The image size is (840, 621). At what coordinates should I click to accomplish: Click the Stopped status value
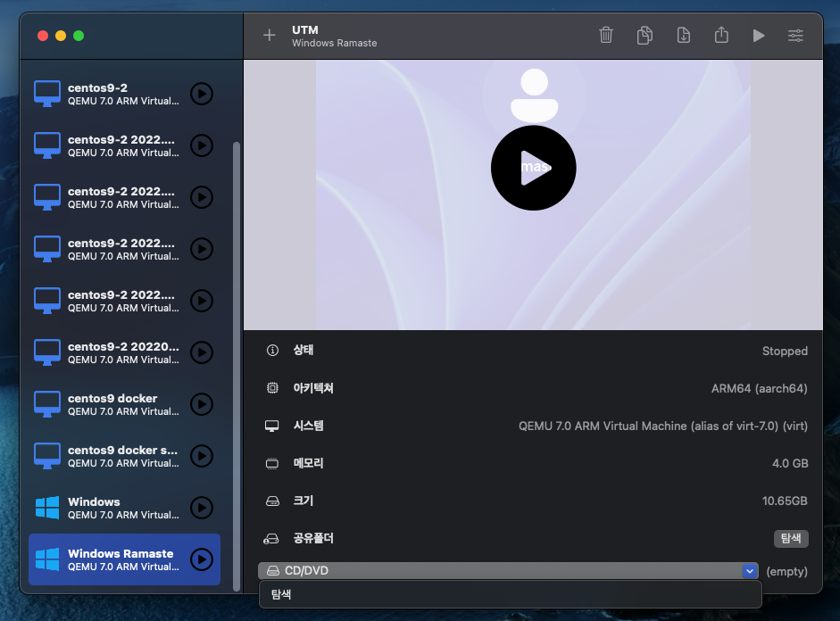[785, 352]
